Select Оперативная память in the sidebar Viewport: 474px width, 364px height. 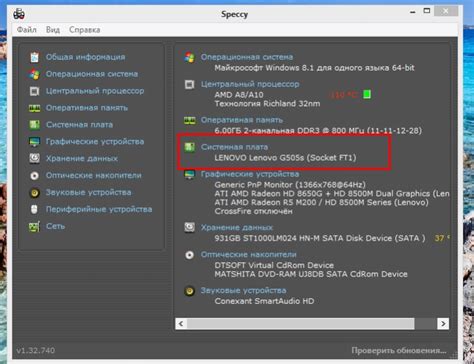[87, 108]
